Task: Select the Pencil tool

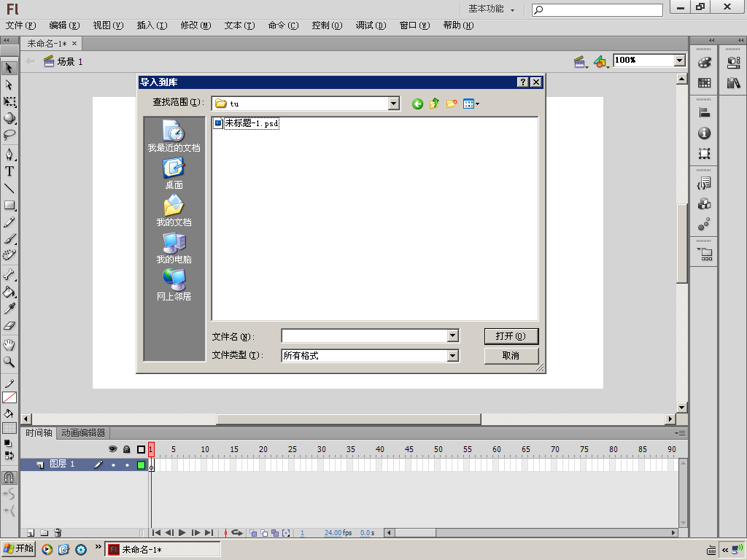Action: pos(9,222)
